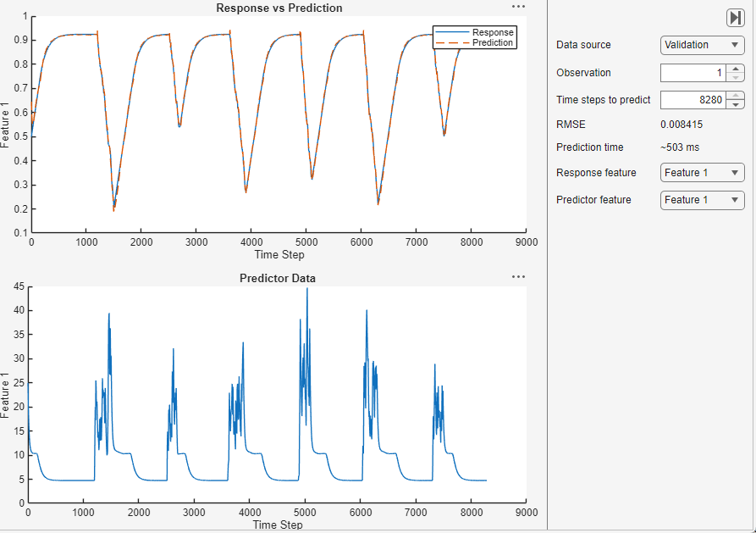Increase Time steps to predict with up arrow
The height and width of the screenshot is (533, 756).
(x=735, y=96)
